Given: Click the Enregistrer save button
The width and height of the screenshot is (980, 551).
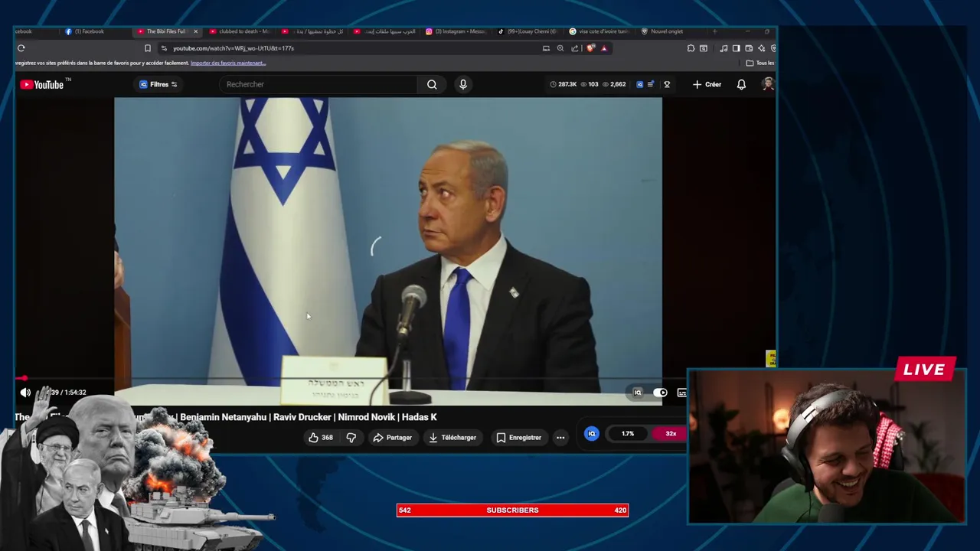Looking at the screenshot, I should [x=518, y=438].
